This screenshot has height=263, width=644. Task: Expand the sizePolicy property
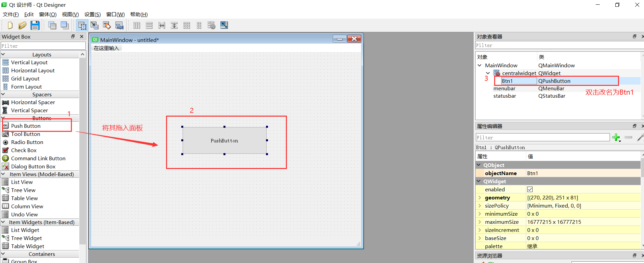480,206
